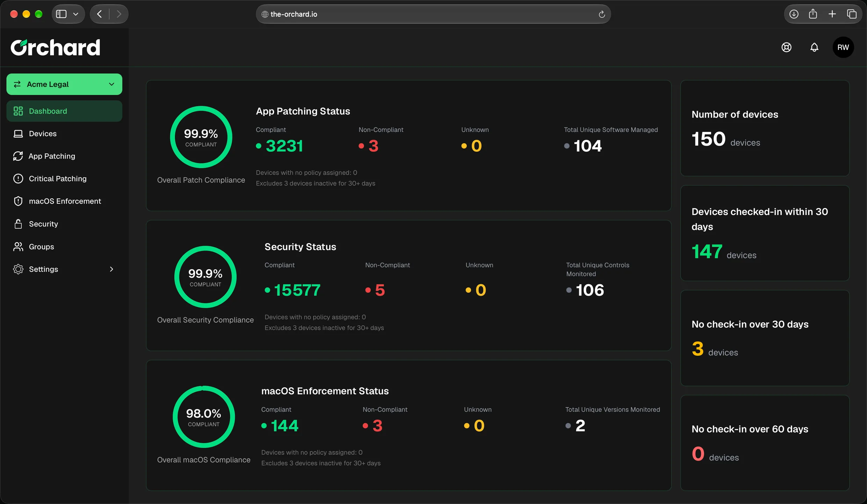
Task: Show the tab overview
Action: pos(852,14)
